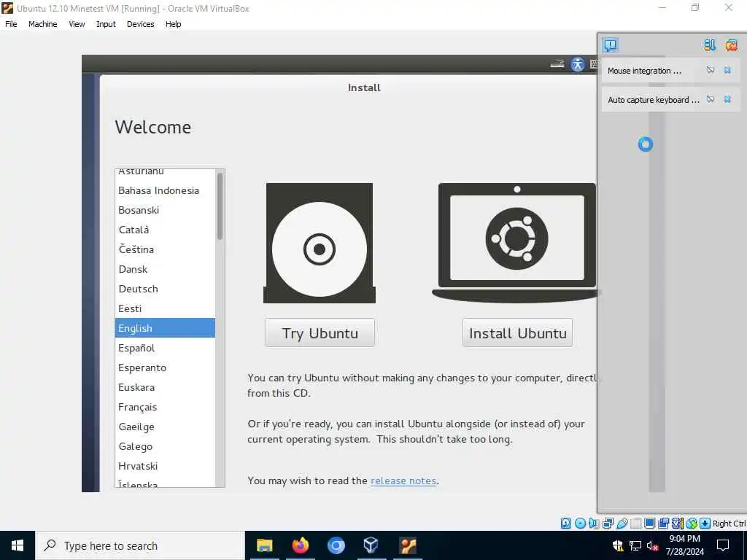Open the Ubuntu accessibility menu icon

coord(578,64)
